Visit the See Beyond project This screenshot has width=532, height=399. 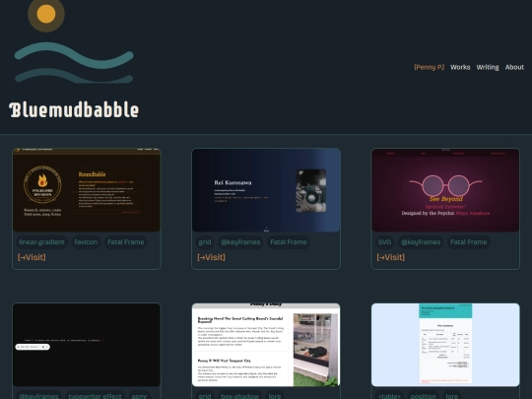click(x=390, y=257)
